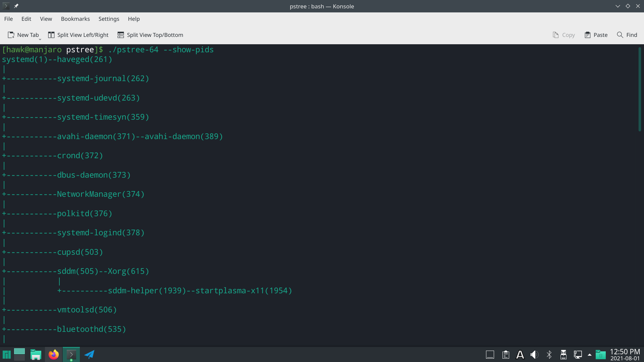Split the view top and bottom
644x362 pixels.
pyautogui.click(x=150, y=35)
